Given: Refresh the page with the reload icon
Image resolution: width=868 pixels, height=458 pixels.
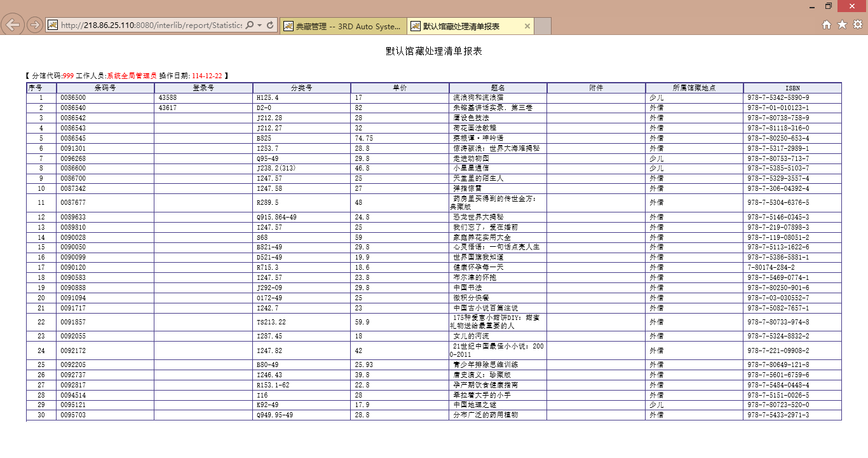Looking at the screenshot, I should (270, 25).
